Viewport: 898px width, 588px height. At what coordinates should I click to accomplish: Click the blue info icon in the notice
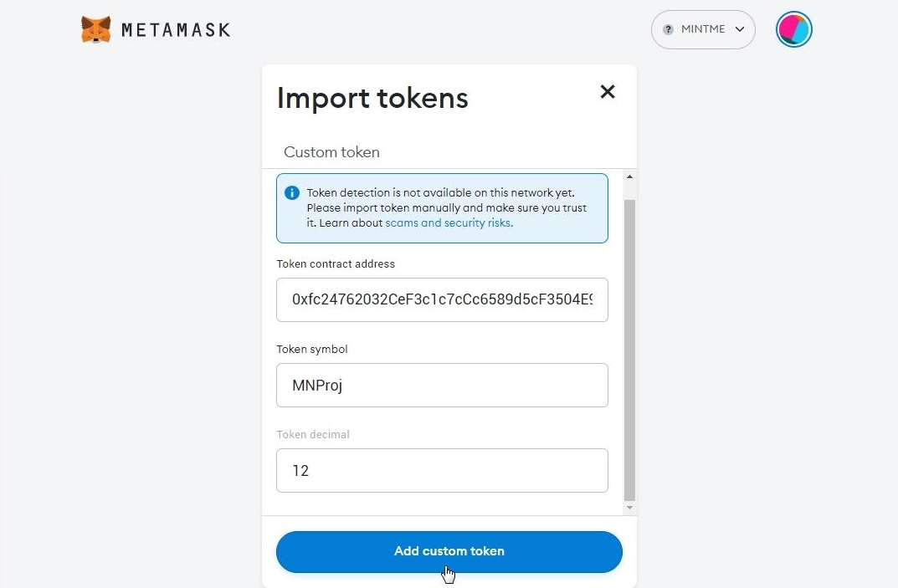coord(292,192)
